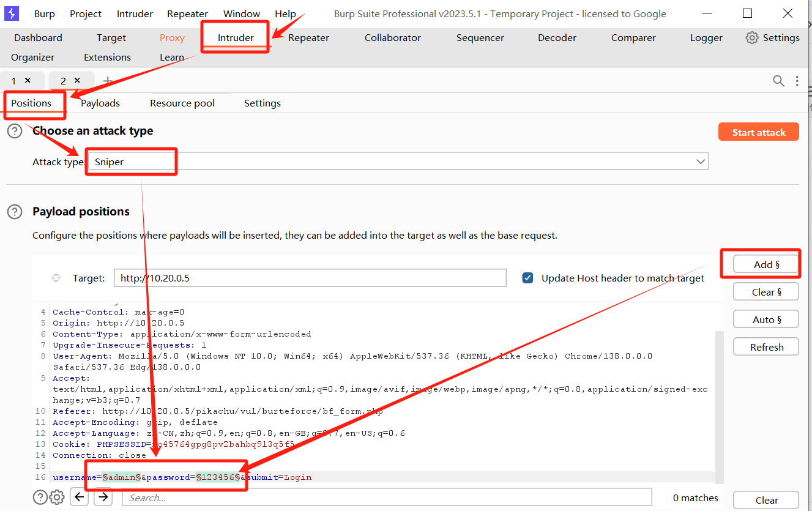Screen dimensions: 812x511
Task: Select the Intruder tool tab
Action: click(x=236, y=38)
